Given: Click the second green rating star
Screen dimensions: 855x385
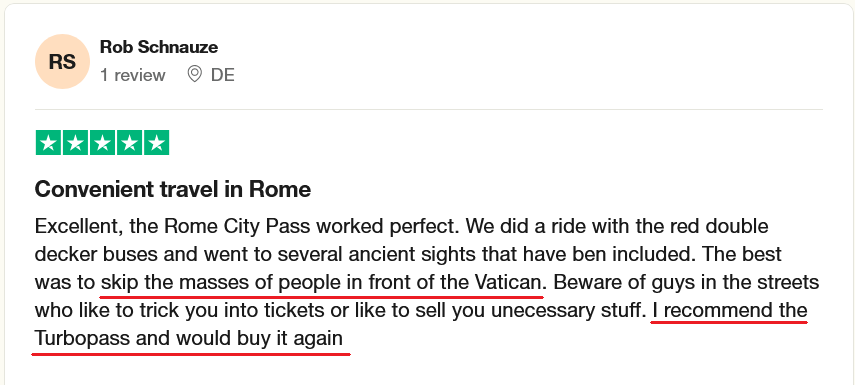Looking at the screenshot, I should coord(75,143).
